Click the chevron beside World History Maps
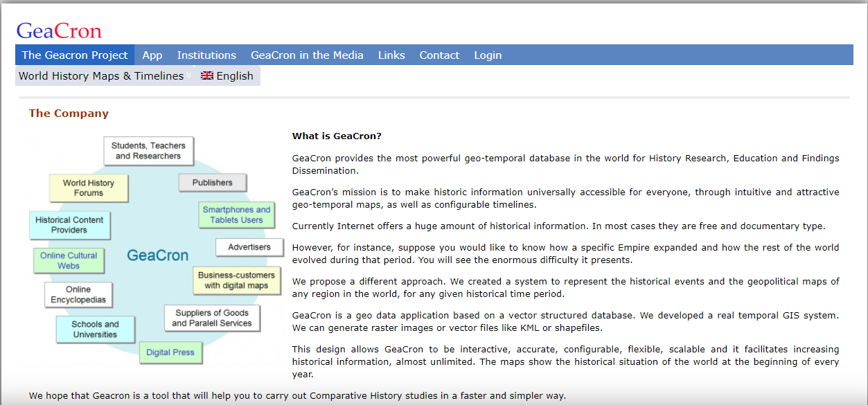The image size is (868, 405). click(188, 76)
